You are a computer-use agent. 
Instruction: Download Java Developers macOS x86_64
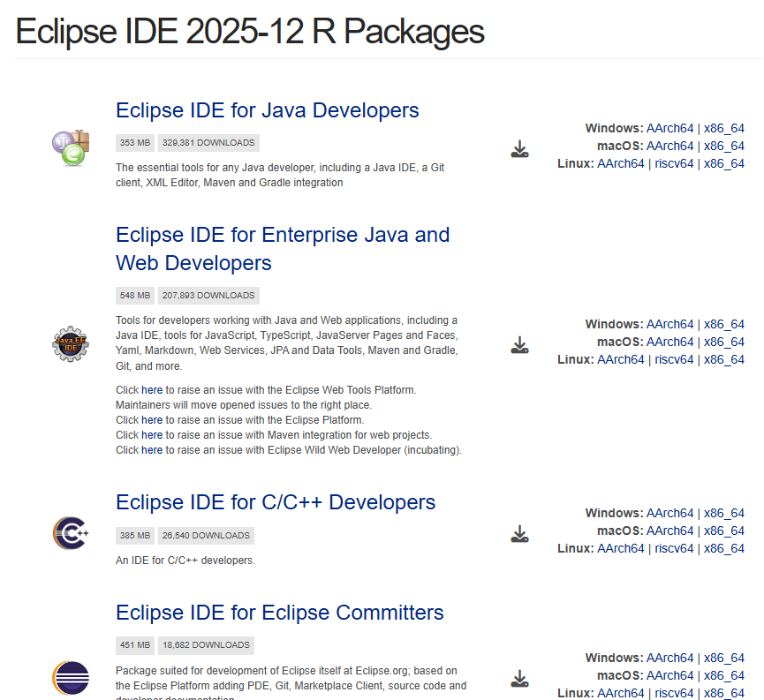point(724,146)
